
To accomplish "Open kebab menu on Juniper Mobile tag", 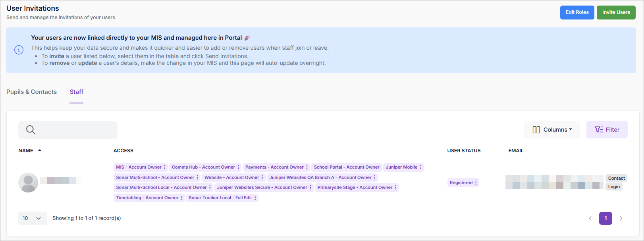I will [421, 167].
